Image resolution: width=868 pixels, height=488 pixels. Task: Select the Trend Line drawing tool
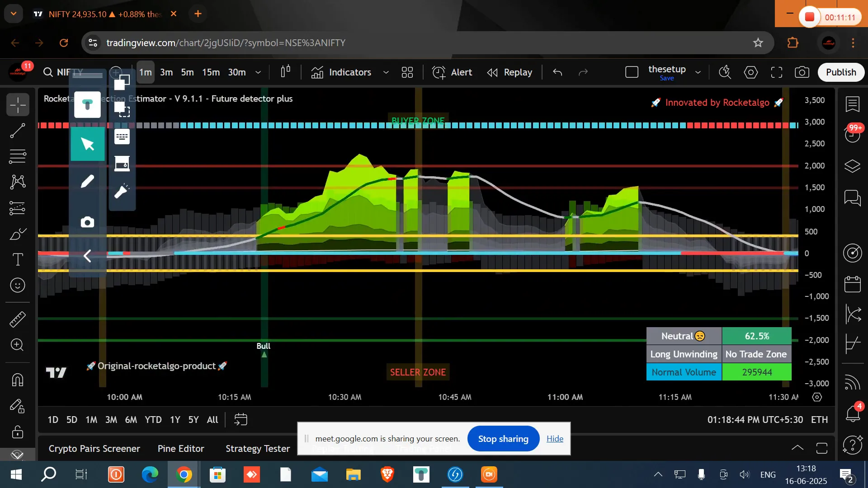pos(18,131)
